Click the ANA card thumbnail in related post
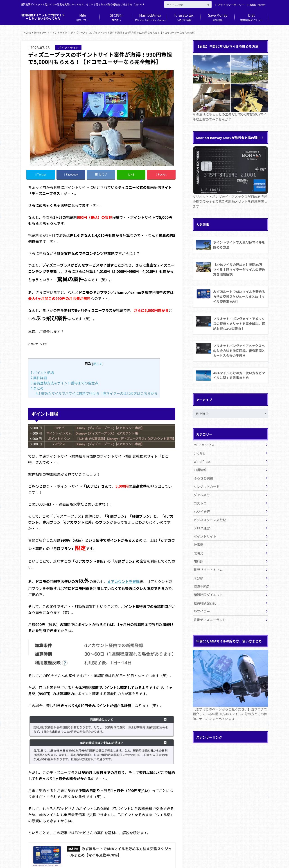Screen dimensions: 289x868 coord(47,856)
